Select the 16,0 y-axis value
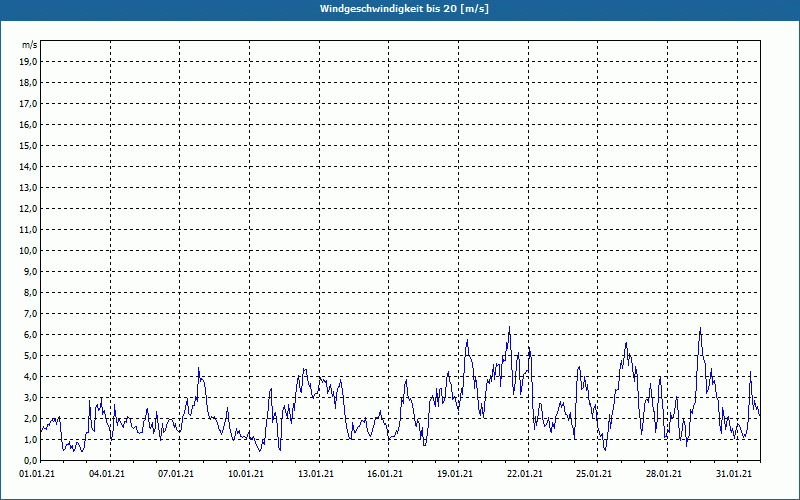Screen dimensions: 800x500 click(x=28, y=124)
